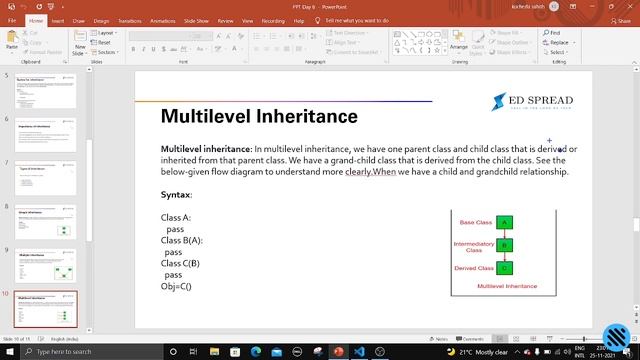Image resolution: width=640 pixels, height=360 pixels.
Task: Switch to Slide Sorter view icon
Action: 516,339
